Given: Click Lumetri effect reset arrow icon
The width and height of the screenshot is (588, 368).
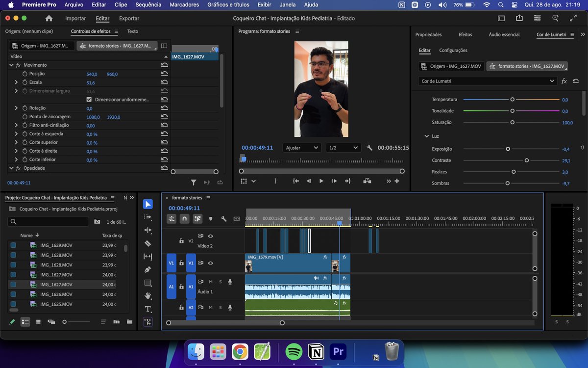Looking at the screenshot, I should [576, 81].
